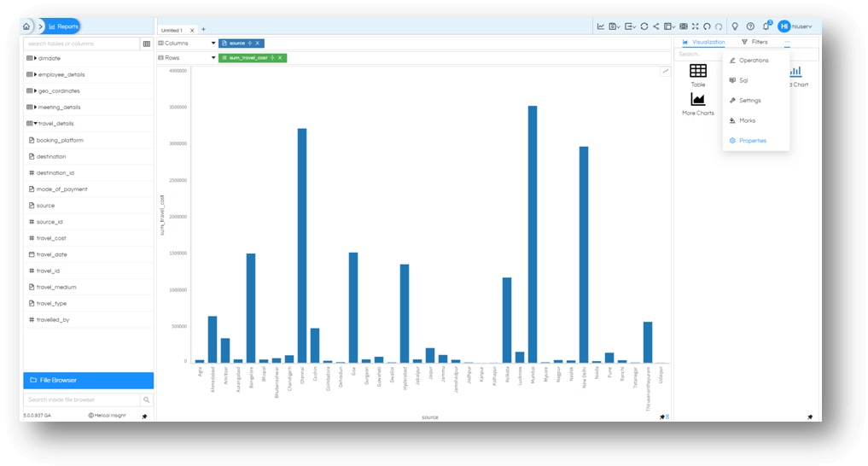Image resolution: width=868 pixels, height=466 pixels.
Task: Click the move handle on sum_travel_cost pill
Action: coord(272,57)
